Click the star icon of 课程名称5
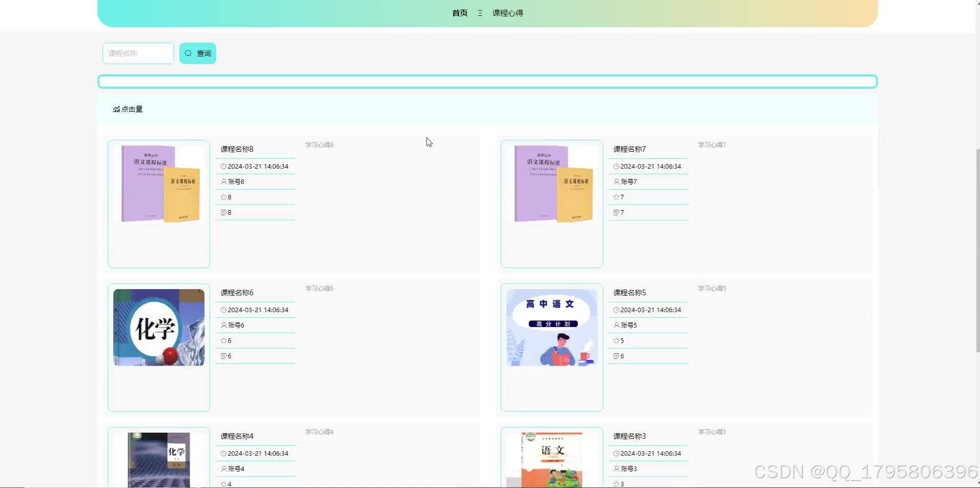The width and height of the screenshot is (980, 488). point(616,341)
